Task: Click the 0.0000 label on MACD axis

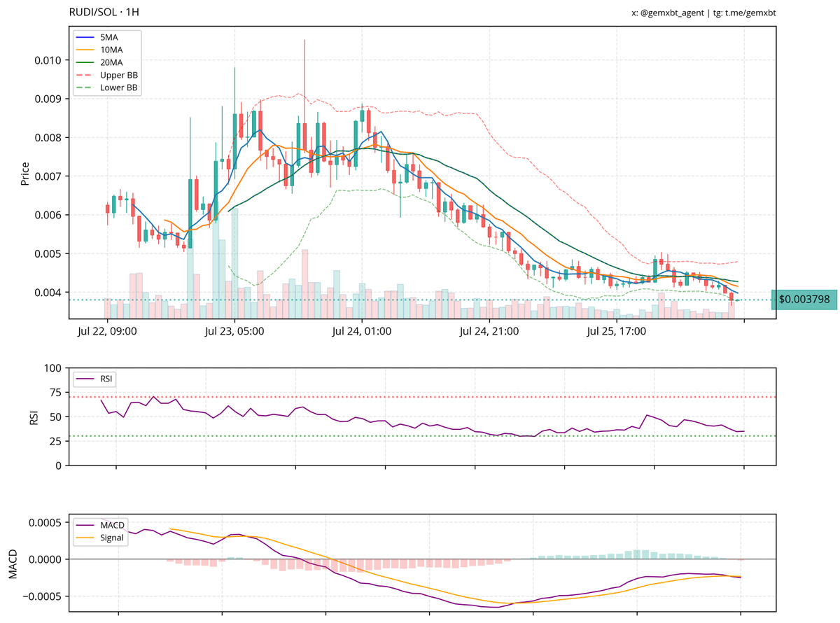Action: pyautogui.click(x=44, y=559)
